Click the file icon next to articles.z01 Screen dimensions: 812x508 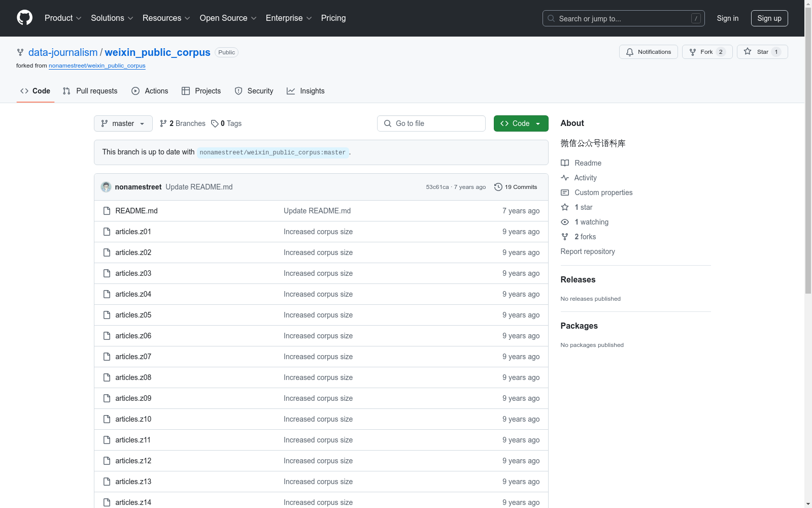point(107,232)
